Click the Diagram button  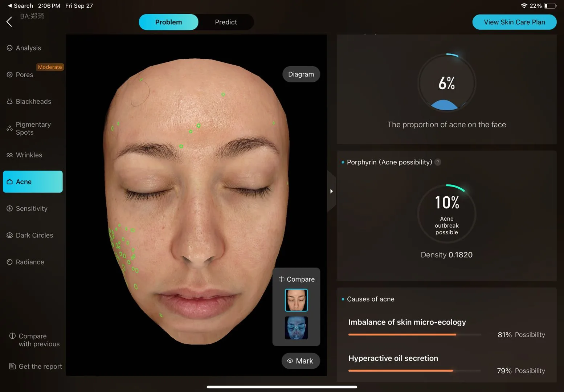[x=301, y=74]
